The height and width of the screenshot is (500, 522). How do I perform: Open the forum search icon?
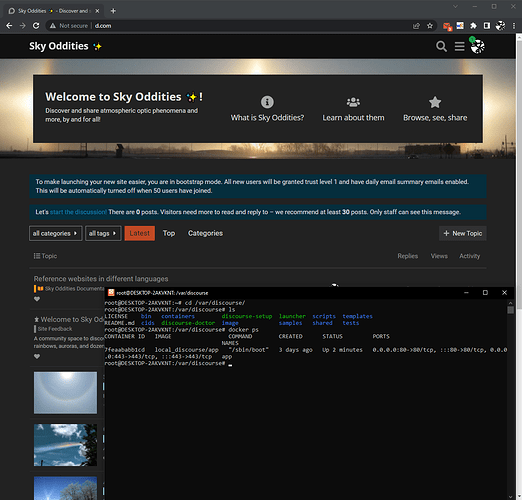[x=441, y=46]
